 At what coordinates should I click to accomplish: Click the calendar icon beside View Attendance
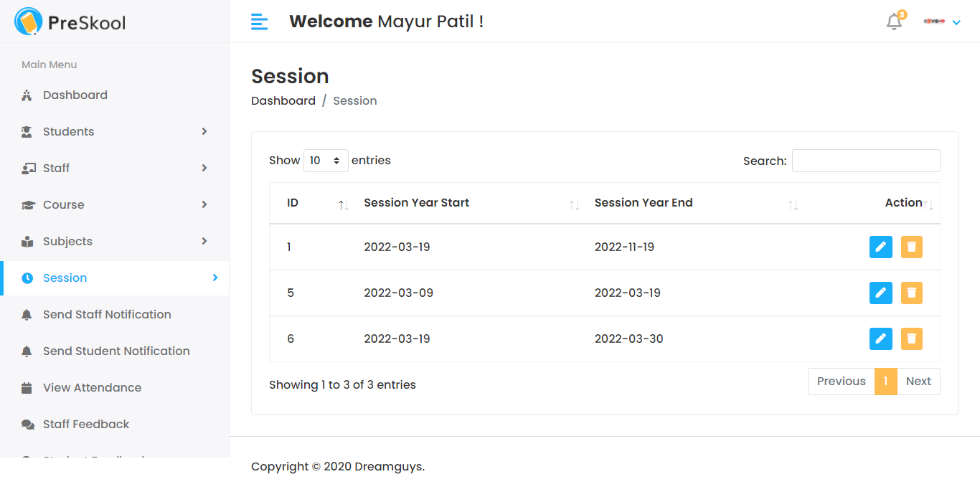tap(27, 387)
